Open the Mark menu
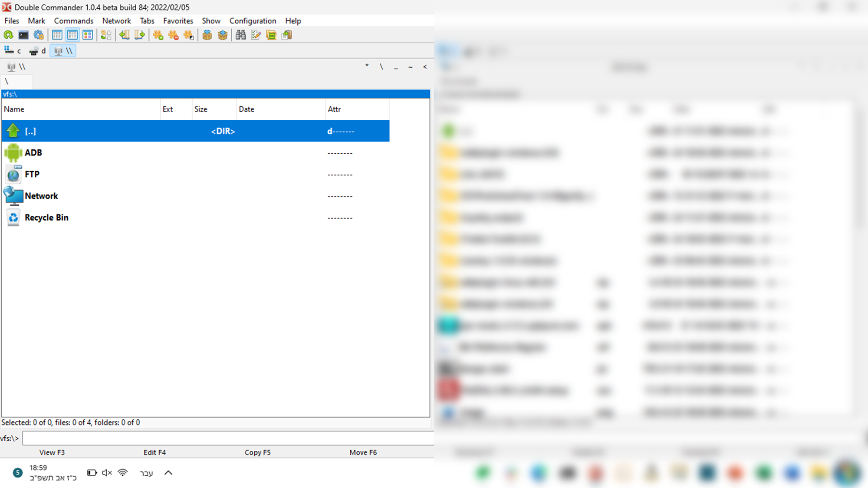The image size is (868, 488). [x=36, y=21]
